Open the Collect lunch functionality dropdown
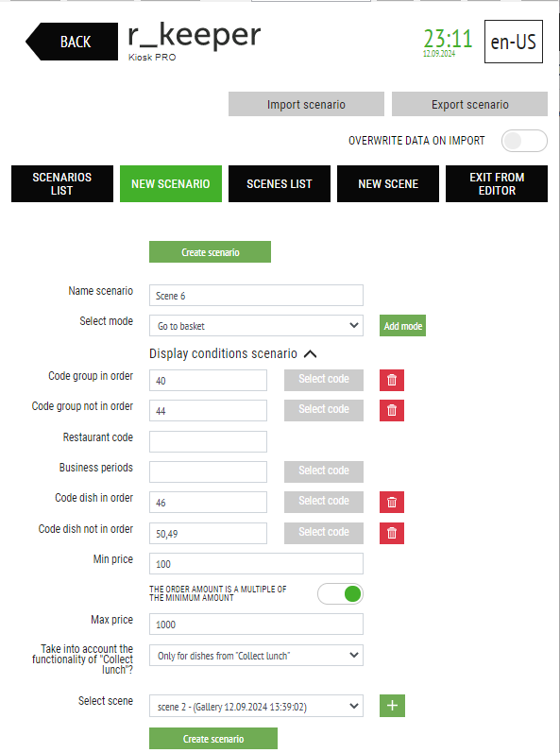The height and width of the screenshot is (753, 560). (256, 655)
